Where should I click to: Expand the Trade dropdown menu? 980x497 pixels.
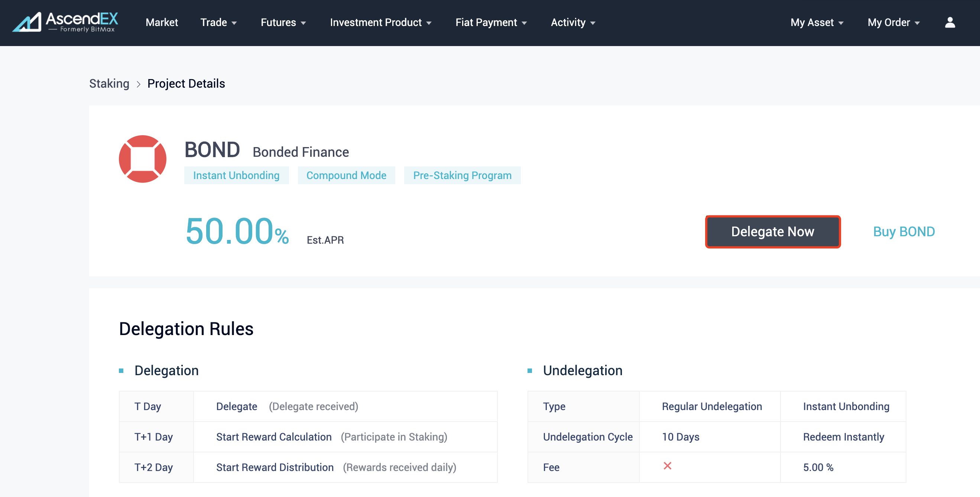[x=218, y=22]
